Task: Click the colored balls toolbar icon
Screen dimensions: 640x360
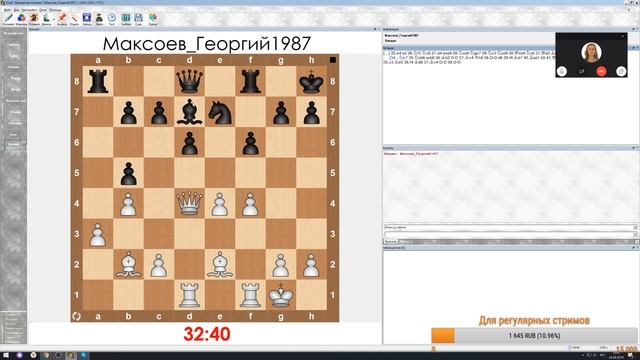Action: tap(21, 18)
